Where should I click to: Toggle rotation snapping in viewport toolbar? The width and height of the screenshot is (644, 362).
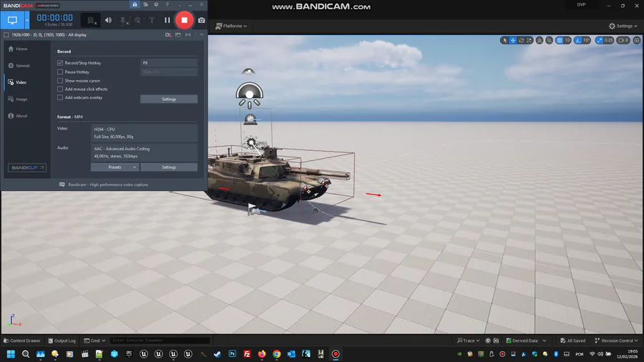[x=578, y=40]
